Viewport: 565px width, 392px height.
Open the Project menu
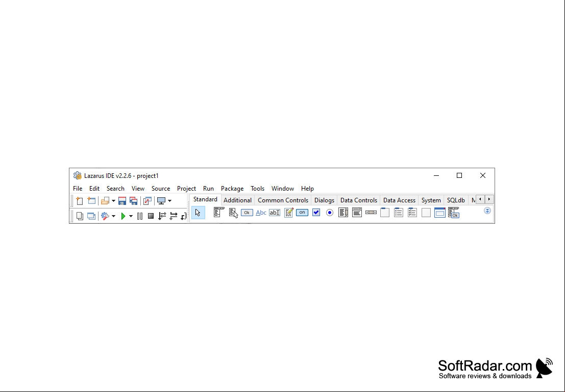(186, 188)
